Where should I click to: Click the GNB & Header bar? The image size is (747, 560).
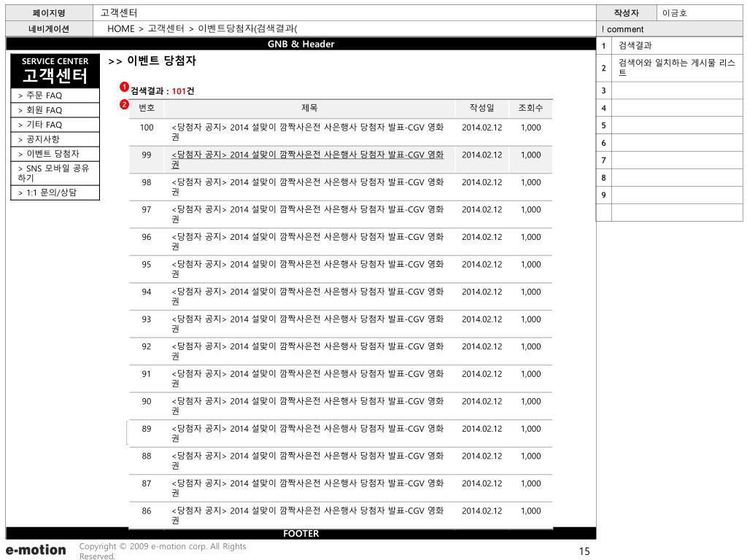(x=301, y=44)
